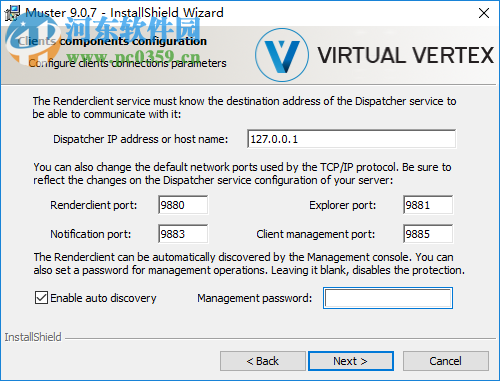Screen dimensions: 500x381
Task: Click the Virtual Vertex logo
Action: pyautogui.click(x=374, y=55)
